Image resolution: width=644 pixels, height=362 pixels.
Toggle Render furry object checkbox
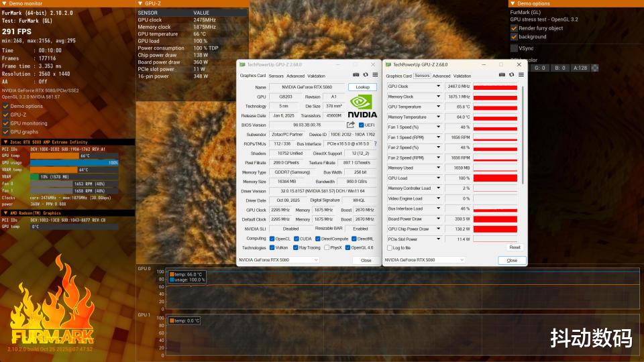click(x=514, y=28)
